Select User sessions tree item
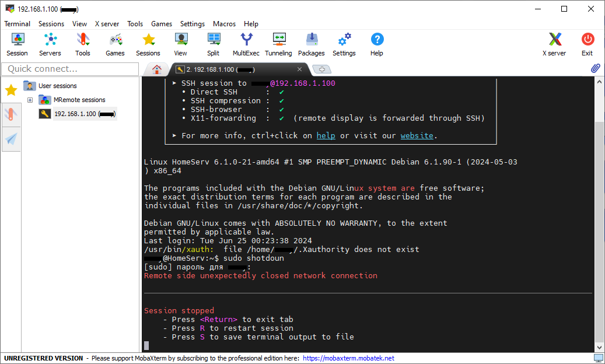The height and width of the screenshot is (364, 605). [58, 86]
